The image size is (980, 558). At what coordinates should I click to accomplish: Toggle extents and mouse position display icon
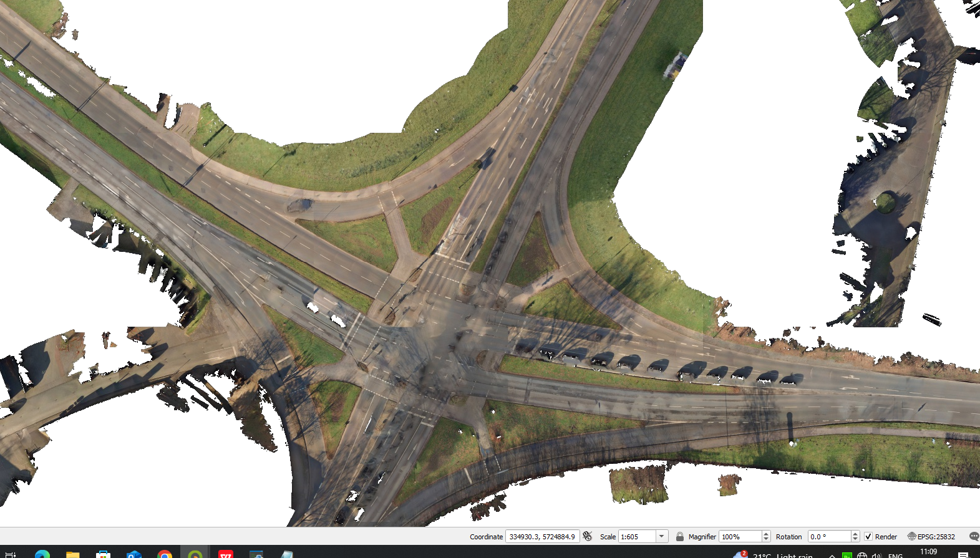(x=587, y=536)
